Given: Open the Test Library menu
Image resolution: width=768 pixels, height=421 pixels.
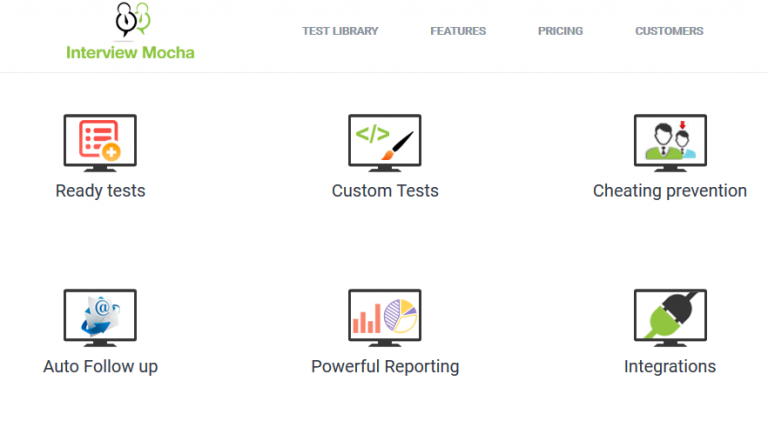Looking at the screenshot, I should click(340, 31).
